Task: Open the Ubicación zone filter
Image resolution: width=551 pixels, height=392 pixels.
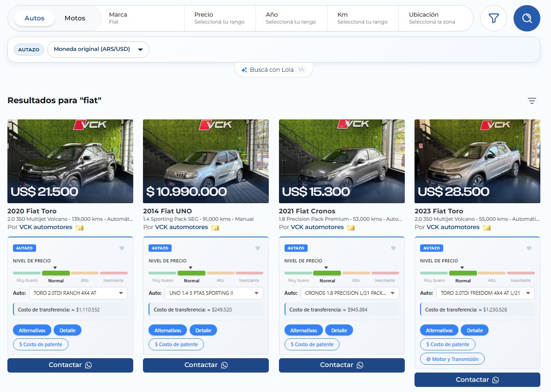Action: 436,19
